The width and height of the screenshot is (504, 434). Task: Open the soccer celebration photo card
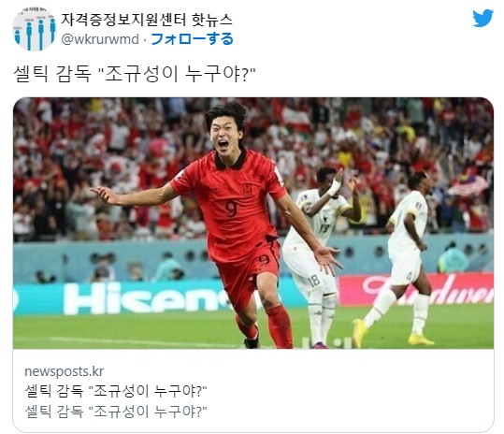[253, 224]
